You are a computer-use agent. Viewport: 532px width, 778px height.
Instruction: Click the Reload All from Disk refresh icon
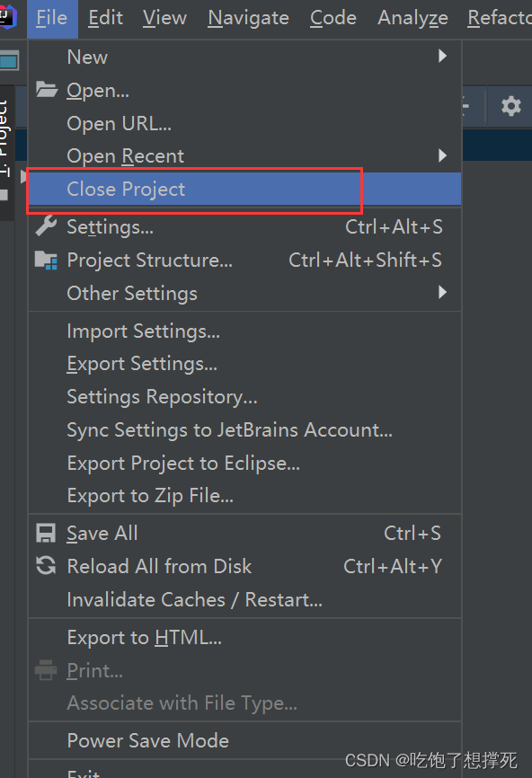[46, 566]
